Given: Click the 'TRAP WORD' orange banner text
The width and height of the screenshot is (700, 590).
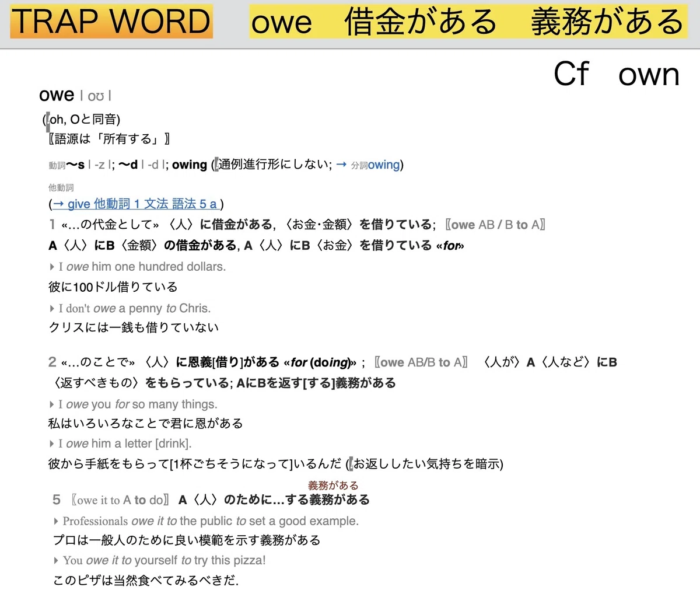Looking at the screenshot, I should (111, 22).
